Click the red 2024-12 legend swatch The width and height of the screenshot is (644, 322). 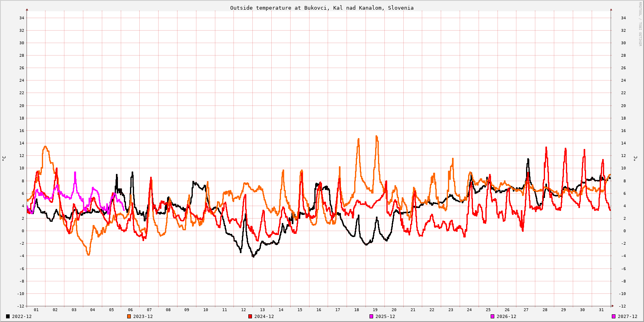(x=250, y=316)
